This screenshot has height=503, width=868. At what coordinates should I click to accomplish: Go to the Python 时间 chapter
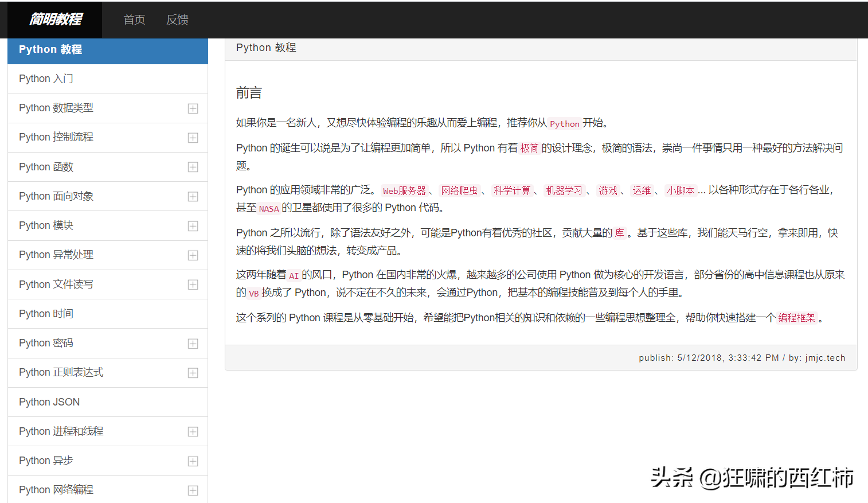(46, 314)
